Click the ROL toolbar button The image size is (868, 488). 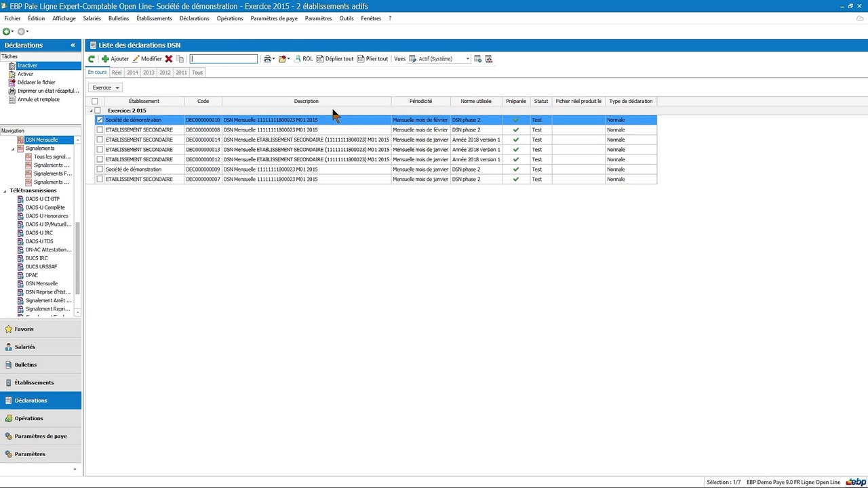[303, 59]
